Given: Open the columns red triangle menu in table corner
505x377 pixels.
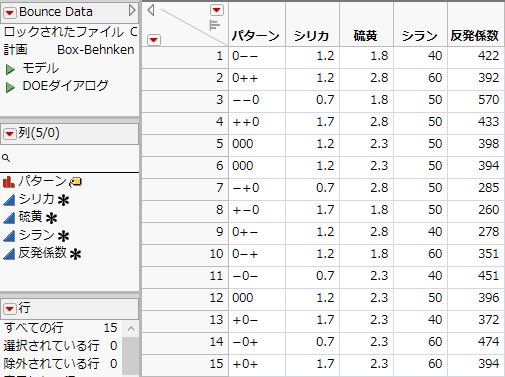Looking at the screenshot, I should click(217, 10).
